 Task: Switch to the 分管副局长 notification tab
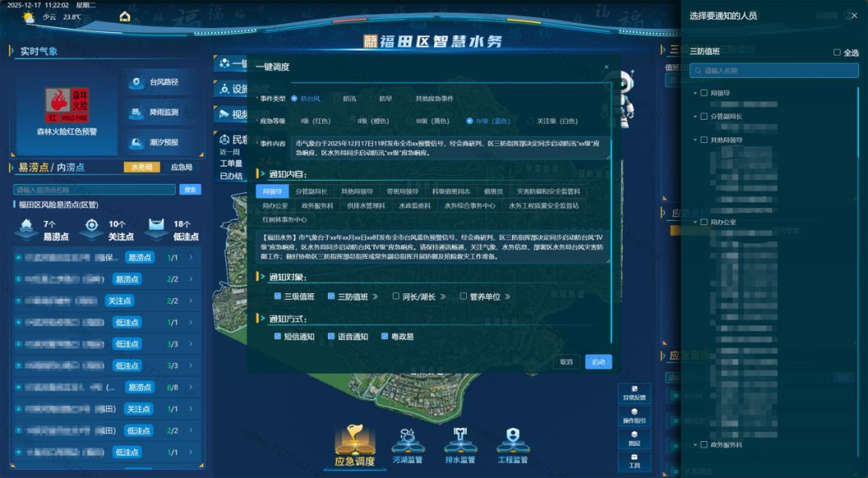311,191
